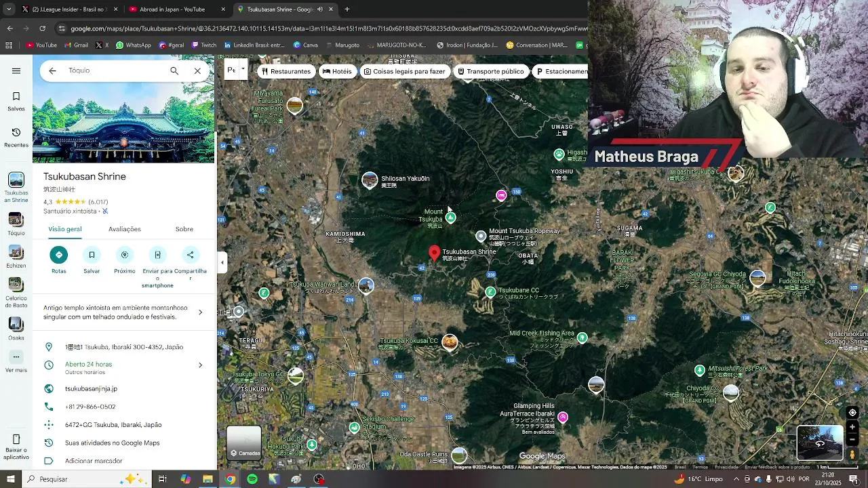Image resolution: width=868 pixels, height=488 pixels.
Task: Open the Pt language dropdown arrow
Action: coord(243,69)
